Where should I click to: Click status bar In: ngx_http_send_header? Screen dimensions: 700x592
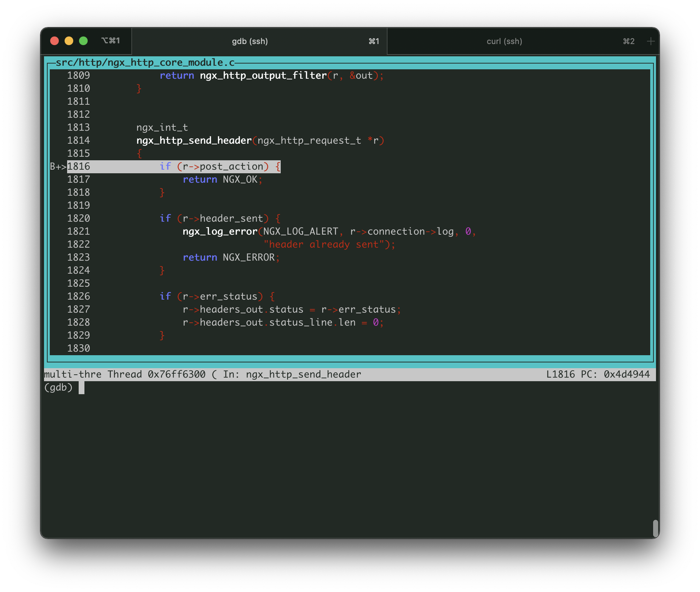click(x=292, y=374)
